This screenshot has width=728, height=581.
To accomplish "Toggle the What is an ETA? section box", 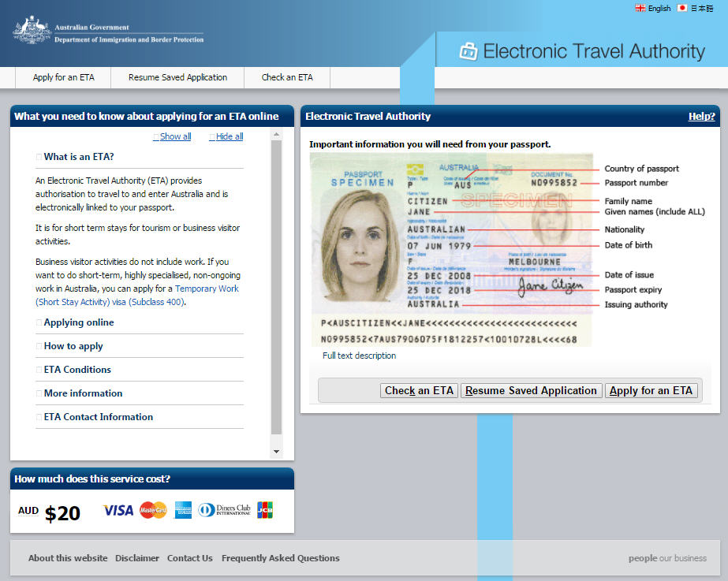I will point(38,156).
